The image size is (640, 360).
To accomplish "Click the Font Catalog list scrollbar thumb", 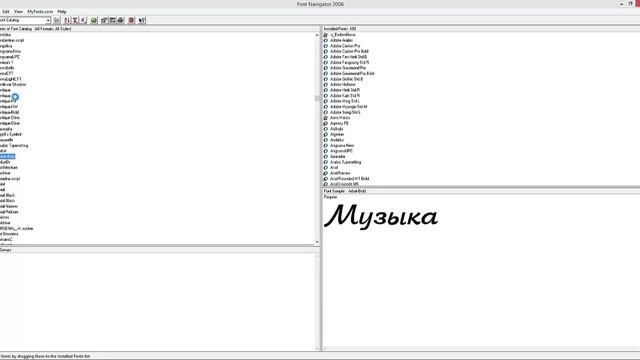I will click(317, 98).
